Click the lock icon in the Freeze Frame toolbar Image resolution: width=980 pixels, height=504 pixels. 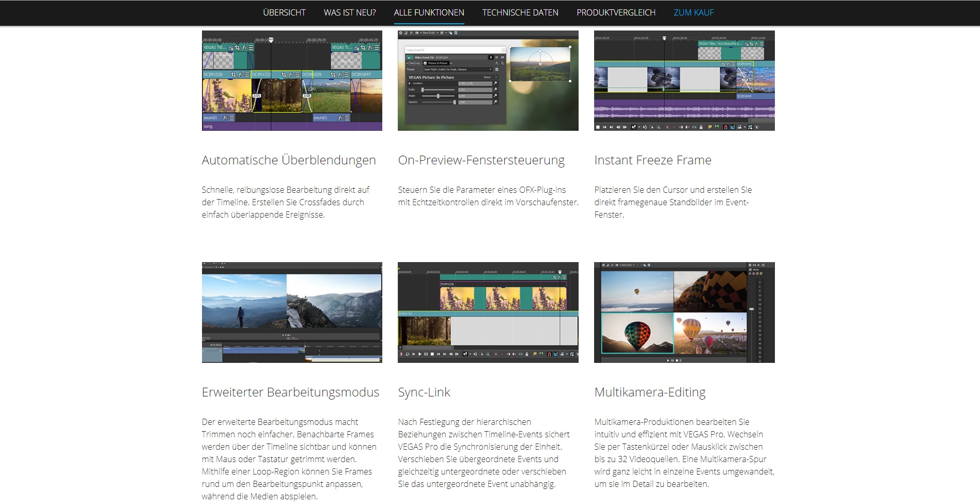(x=701, y=127)
